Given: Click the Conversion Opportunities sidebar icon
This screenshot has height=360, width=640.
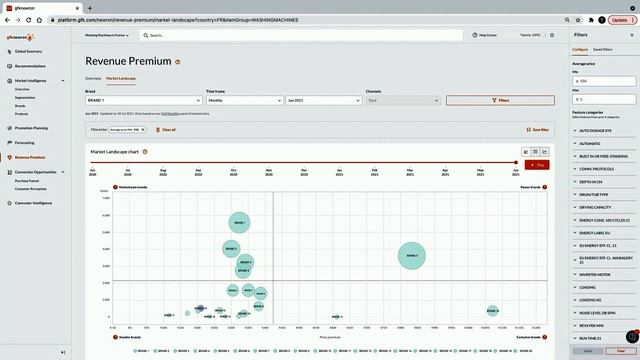Looking at the screenshot, I should 9,172.
